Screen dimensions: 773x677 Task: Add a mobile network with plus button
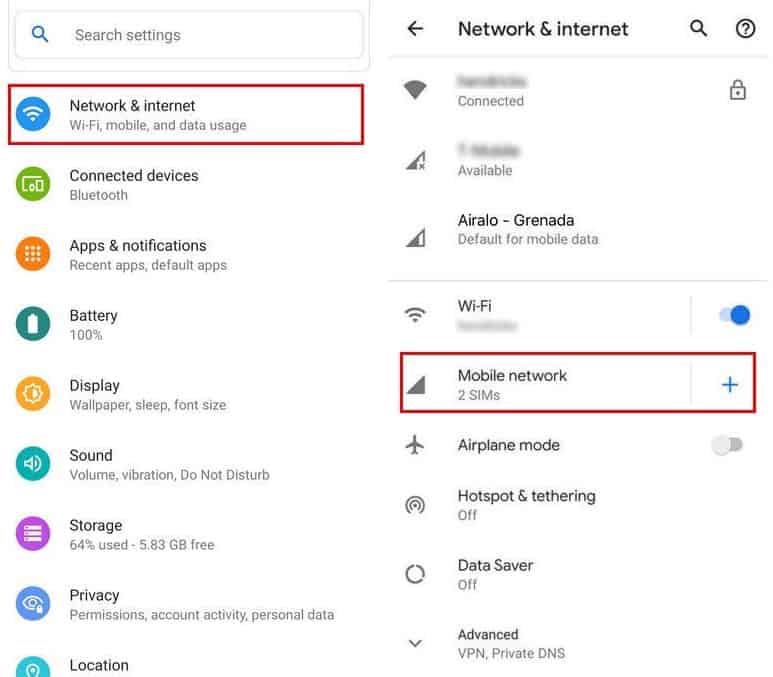730,384
